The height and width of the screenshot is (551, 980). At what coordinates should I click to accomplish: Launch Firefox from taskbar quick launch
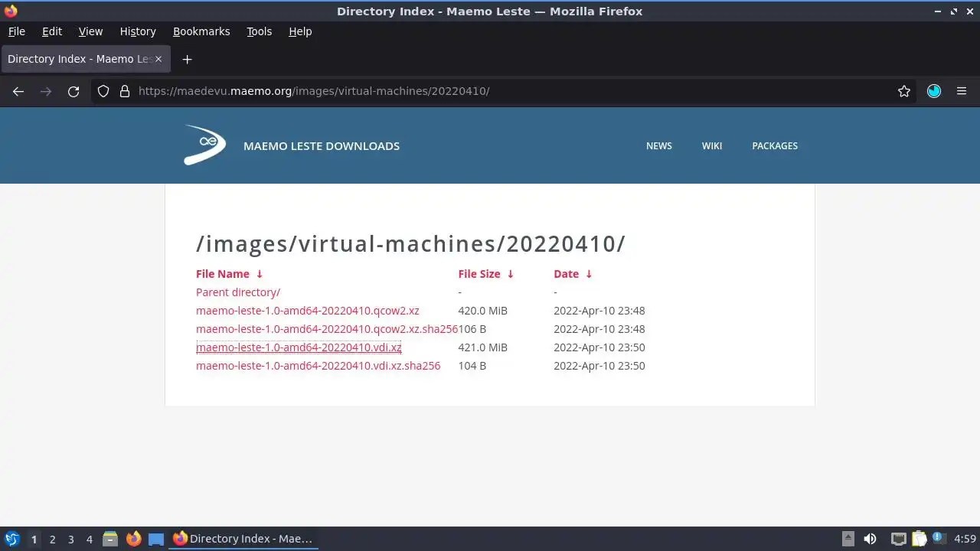[x=133, y=539]
